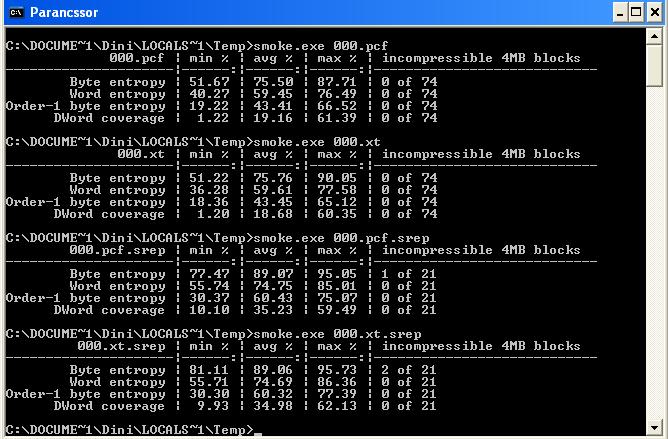Maximize the Parancssor window

click(636, 12)
